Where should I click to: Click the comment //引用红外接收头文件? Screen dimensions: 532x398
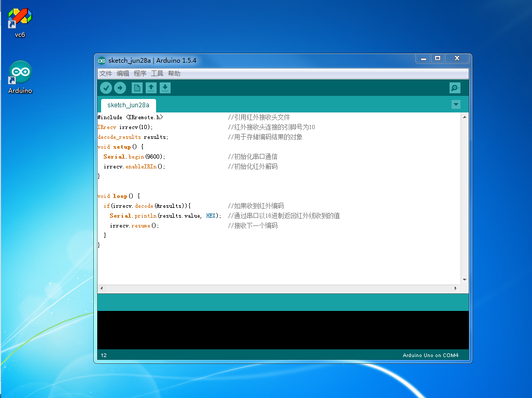(259, 117)
